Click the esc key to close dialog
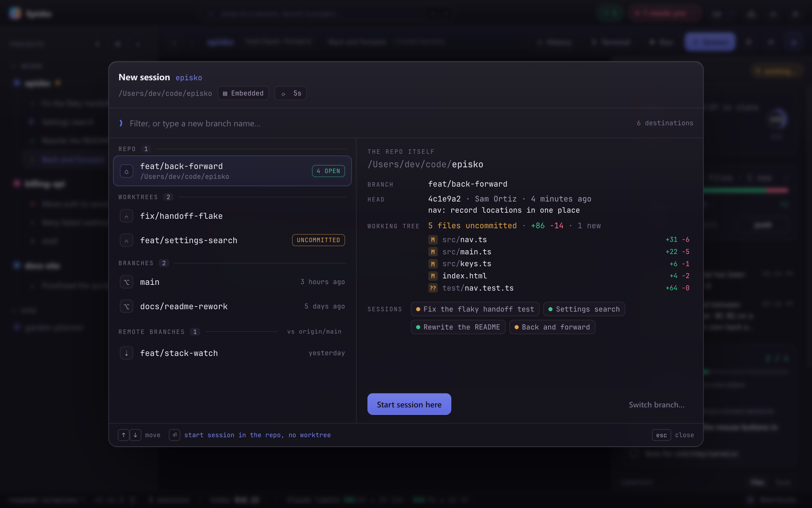 click(x=661, y=435)
